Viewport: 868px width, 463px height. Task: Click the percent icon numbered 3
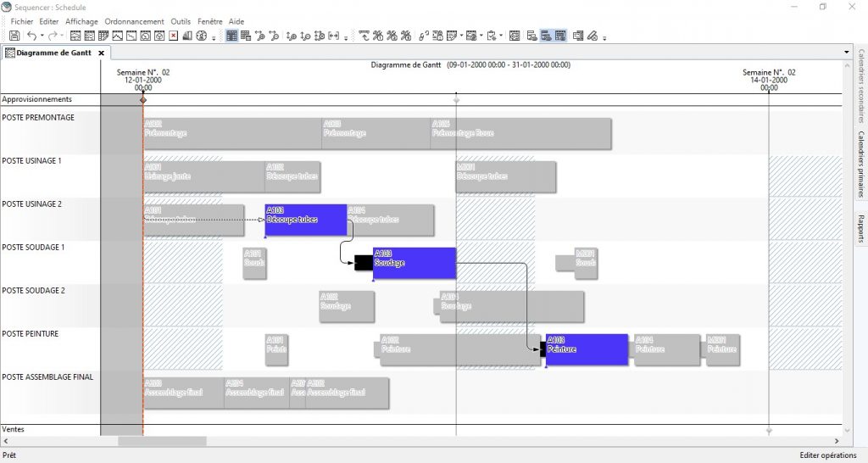click(x=406, y=36)
